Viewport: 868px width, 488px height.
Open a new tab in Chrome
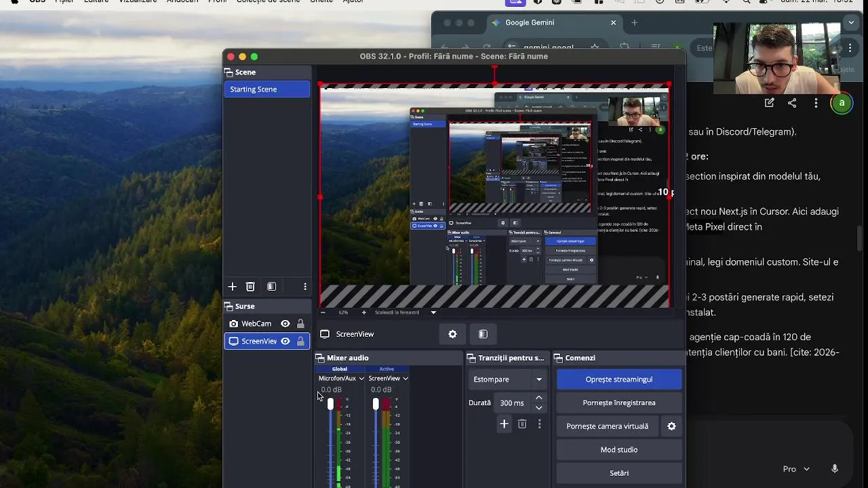point(635,22)
